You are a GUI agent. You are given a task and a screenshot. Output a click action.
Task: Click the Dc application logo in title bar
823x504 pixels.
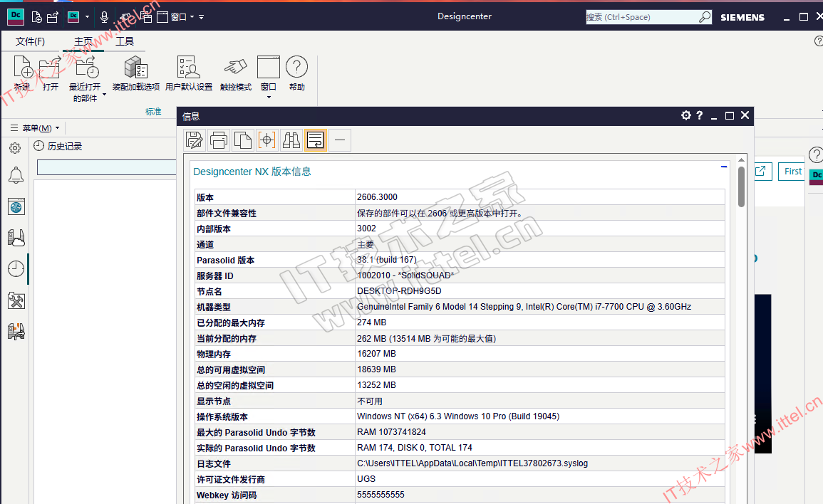tap(16, 17)
